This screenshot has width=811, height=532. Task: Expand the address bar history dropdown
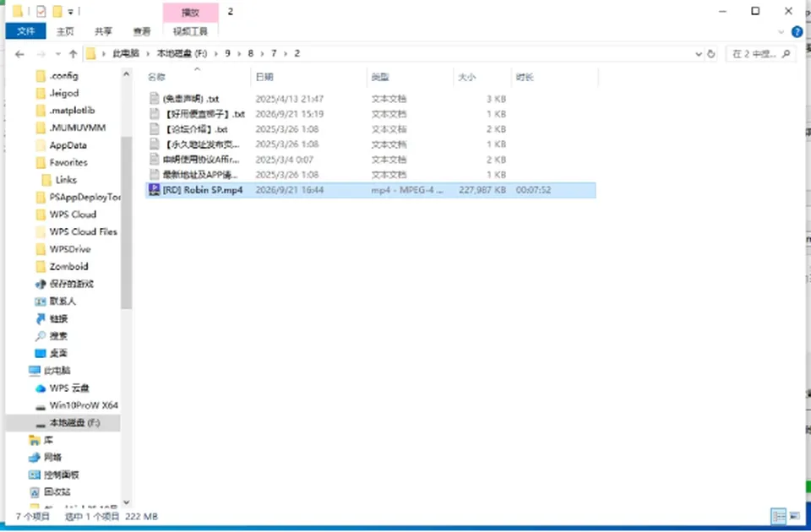pos(699,54)
